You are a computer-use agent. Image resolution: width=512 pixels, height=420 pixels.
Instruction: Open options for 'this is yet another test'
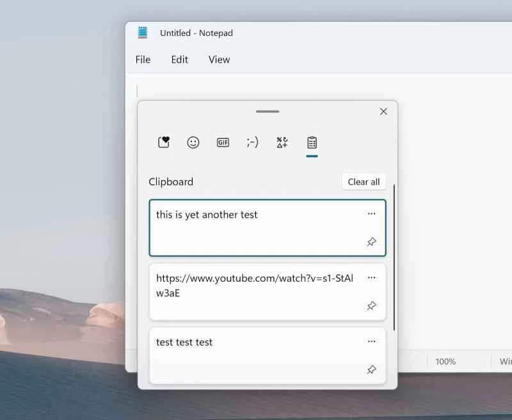pyautogui.click(x=372, y=214)
